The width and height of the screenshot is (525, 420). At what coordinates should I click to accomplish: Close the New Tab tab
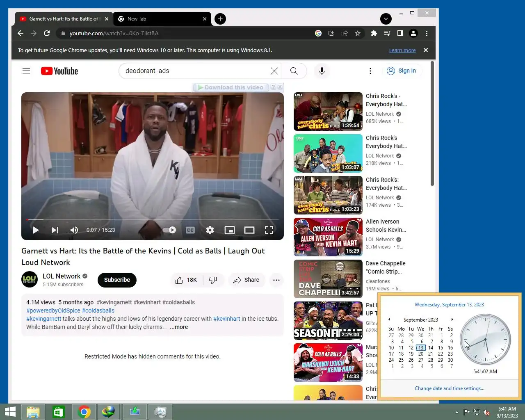click(x=205, y=19)
